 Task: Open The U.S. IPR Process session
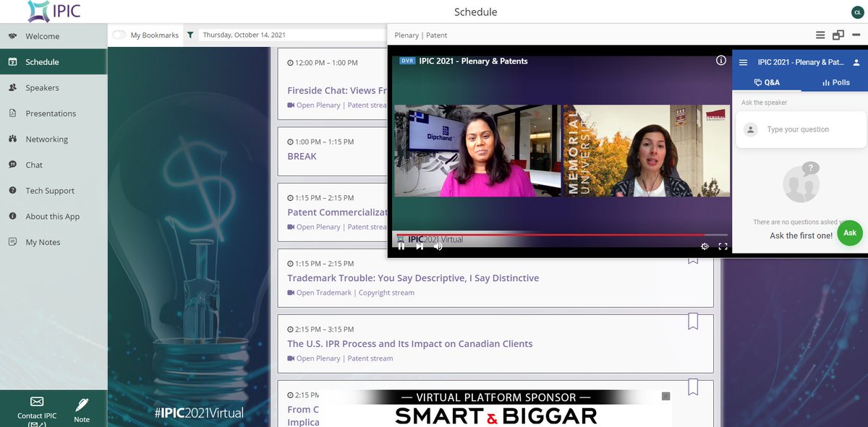pos(409,344)
